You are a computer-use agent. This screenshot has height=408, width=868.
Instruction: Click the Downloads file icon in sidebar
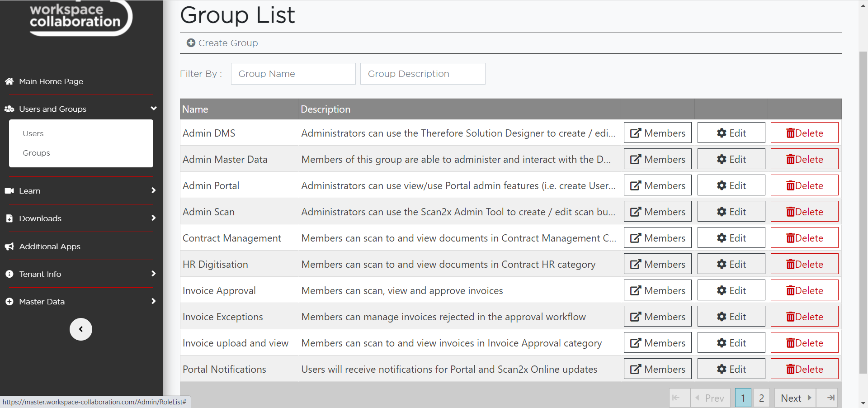9,218
